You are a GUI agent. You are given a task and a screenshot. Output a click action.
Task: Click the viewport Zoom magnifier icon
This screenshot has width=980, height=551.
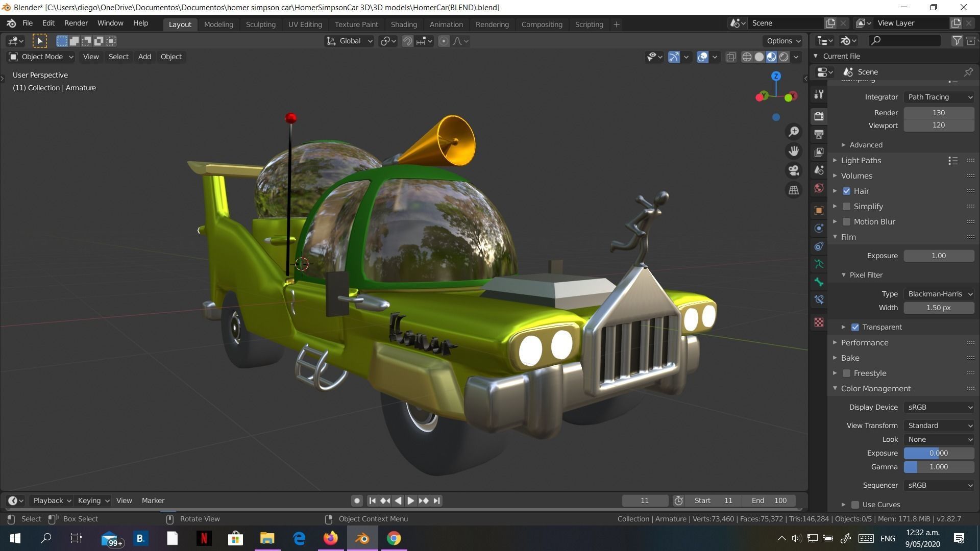coord(793,132)
